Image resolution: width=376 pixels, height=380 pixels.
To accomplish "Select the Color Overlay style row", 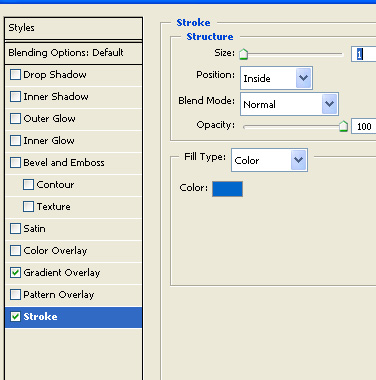I will click(x=74, y=251).
